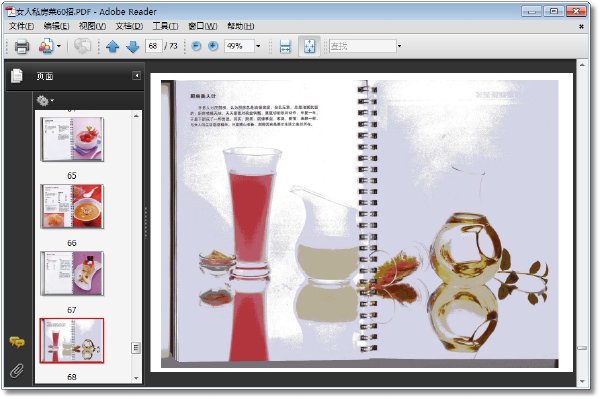600x399 pixels.
Task: Go to next page with down arrow
Action: click(132, 47)
